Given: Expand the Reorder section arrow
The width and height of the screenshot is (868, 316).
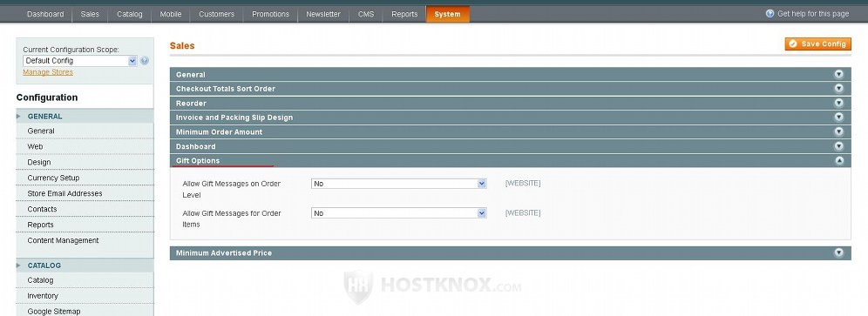Looking at the screenshot, I should pyautogui.click(x=838, y=103).
